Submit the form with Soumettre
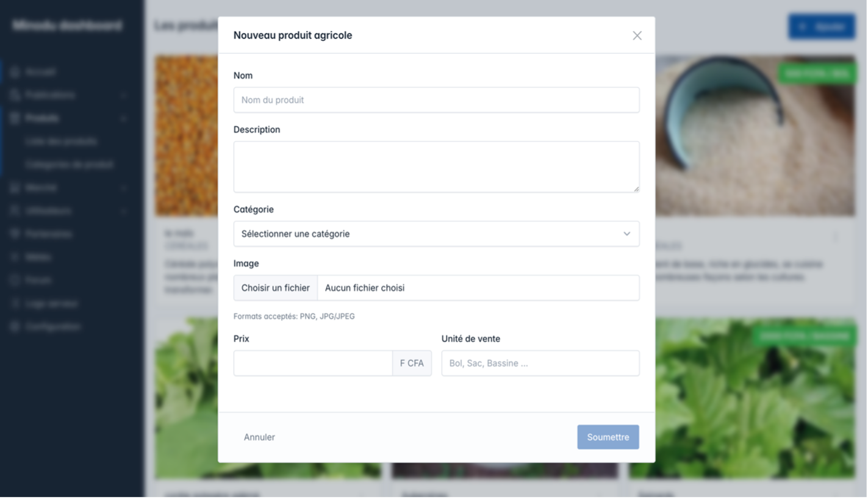The height and width of the screenshot is (499, 868). (608, 437)
